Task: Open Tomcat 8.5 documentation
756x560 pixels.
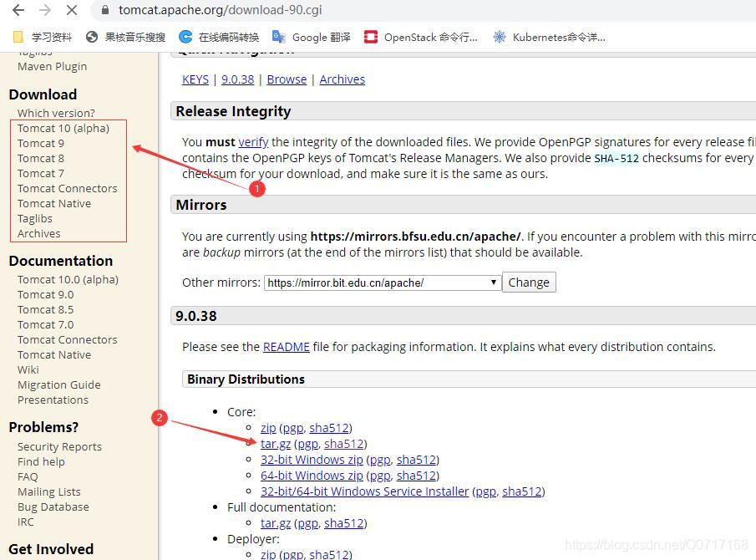Action: click(45, 309)
